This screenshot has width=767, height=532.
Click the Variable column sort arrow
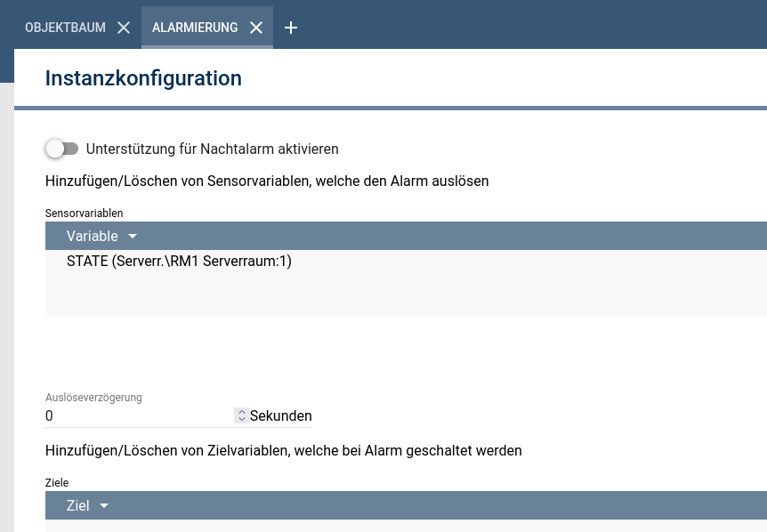[133, 237]
